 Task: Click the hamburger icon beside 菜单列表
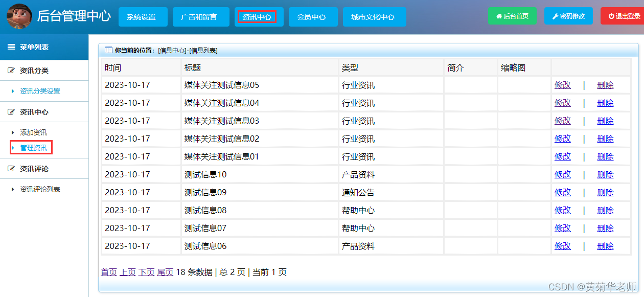coord(10,47)
